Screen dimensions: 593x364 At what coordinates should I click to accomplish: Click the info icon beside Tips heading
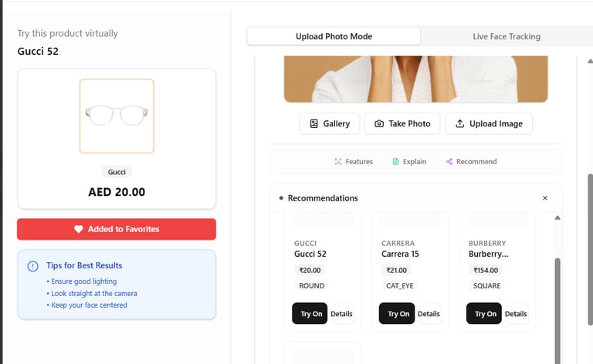[x=32, y=266]
